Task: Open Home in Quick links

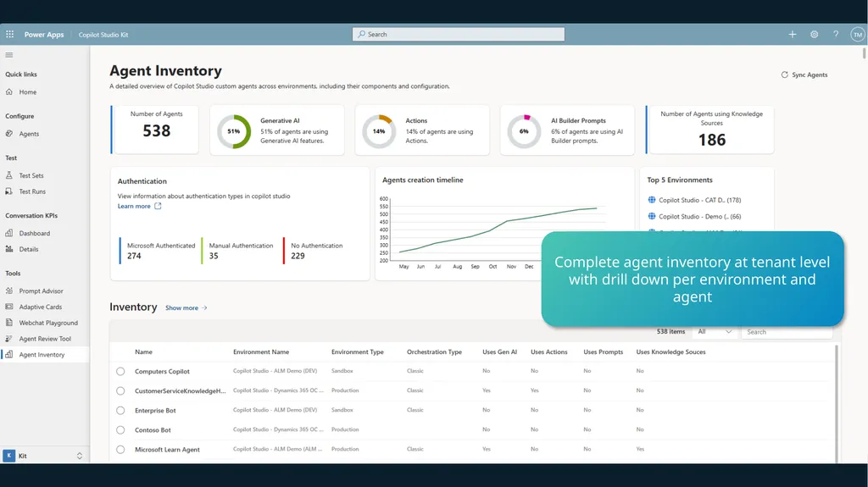Action: coord(28,91)
